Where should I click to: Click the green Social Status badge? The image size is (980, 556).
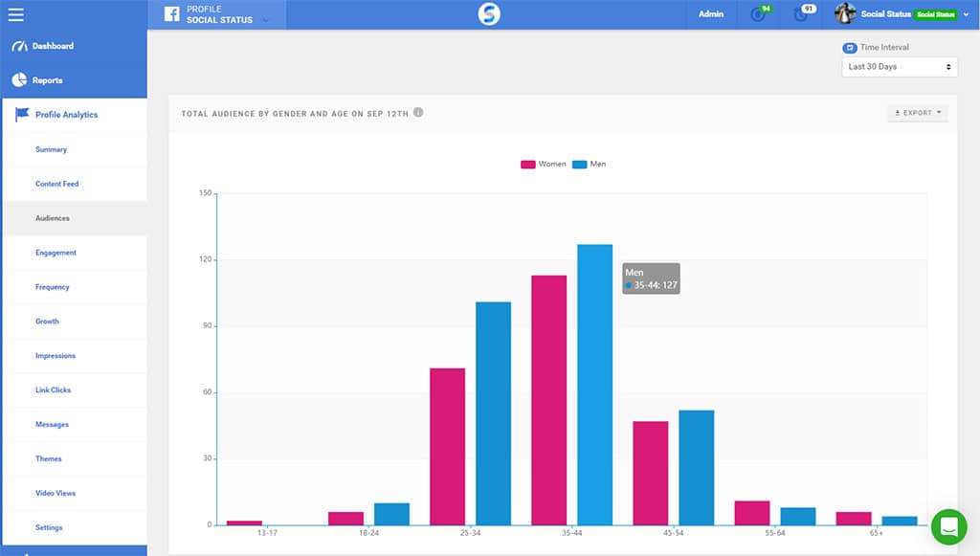click(x=936, y=14)
